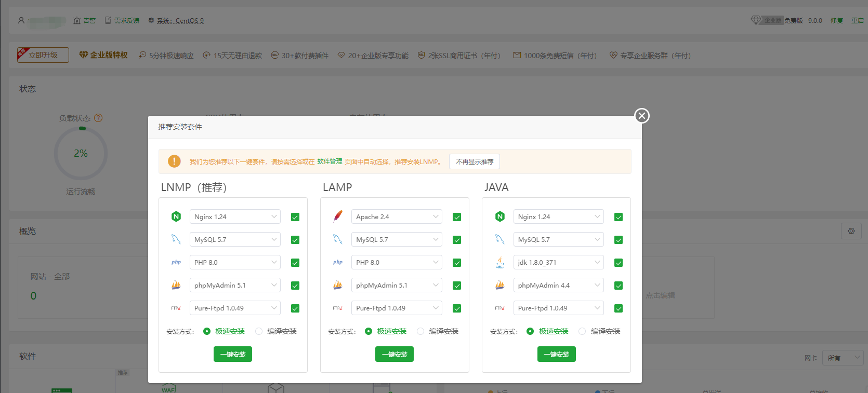Select compile install for JAVA
Viewport: 868px width, 393px height.
(582, 331)
